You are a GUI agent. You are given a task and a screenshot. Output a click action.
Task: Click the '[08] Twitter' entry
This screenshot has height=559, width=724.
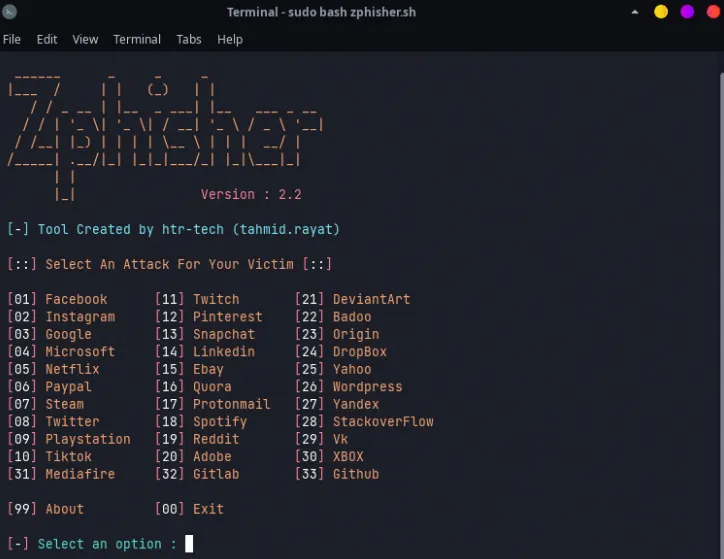point(53,421)
